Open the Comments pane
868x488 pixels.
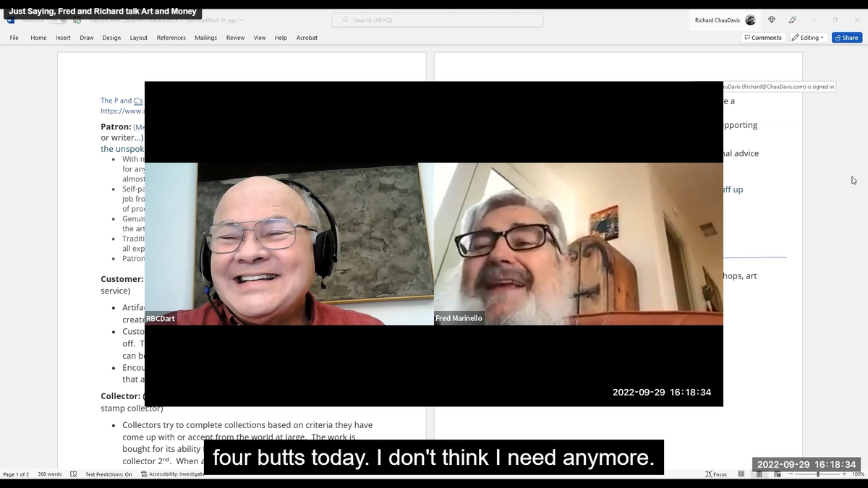[763, 37]
